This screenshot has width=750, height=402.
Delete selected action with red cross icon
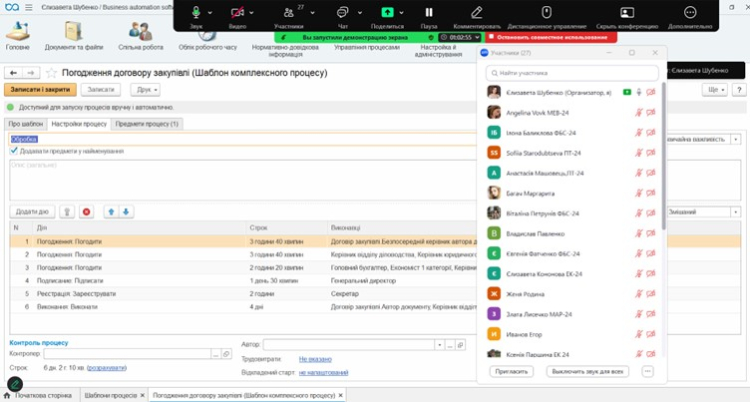[86, 212]
